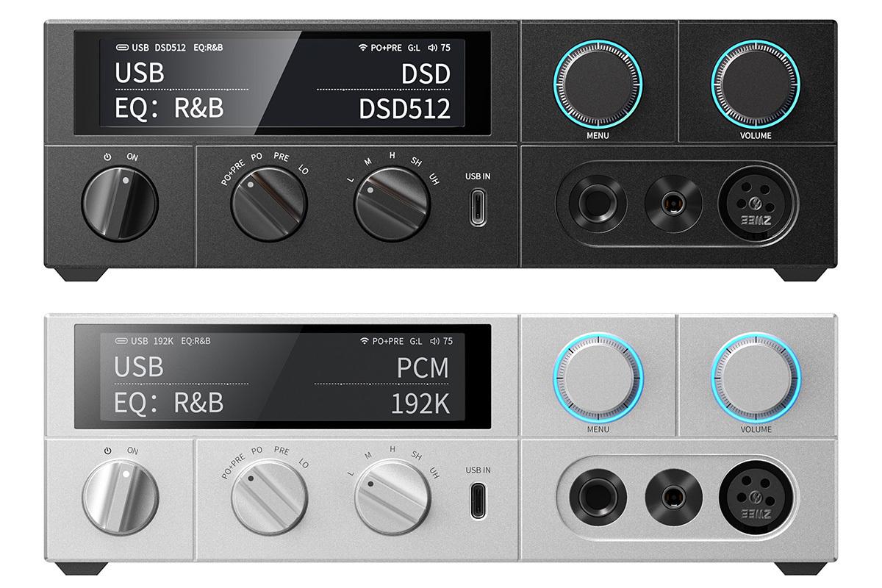The height and width of the screenshot is (588, 882).
Task: Rotate the black unit's L/M/H gain selector
Action: (x=392, y=204)
